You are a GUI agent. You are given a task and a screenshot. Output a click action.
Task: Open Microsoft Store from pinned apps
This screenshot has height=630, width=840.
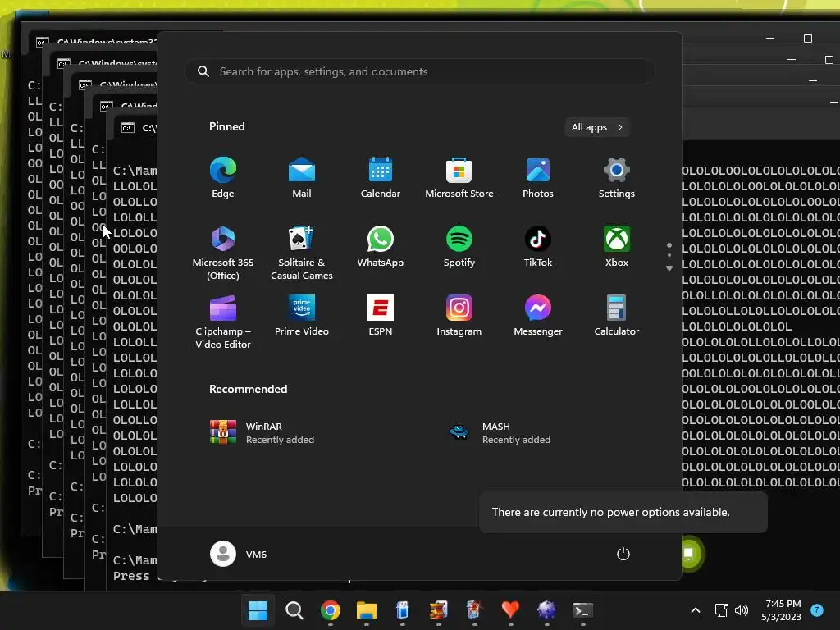tap(459, 178)
